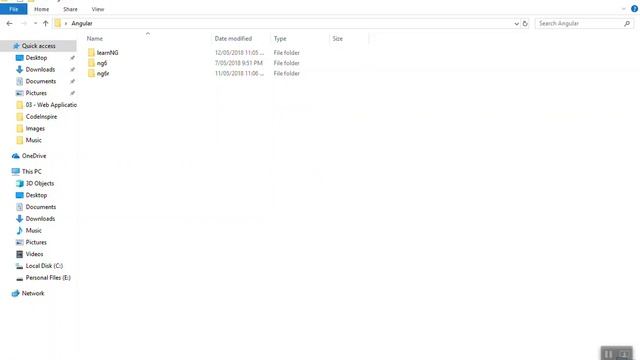Sort by Date modified column
Viewport: 640px width, 360px height.
click(x=233, y=39)
